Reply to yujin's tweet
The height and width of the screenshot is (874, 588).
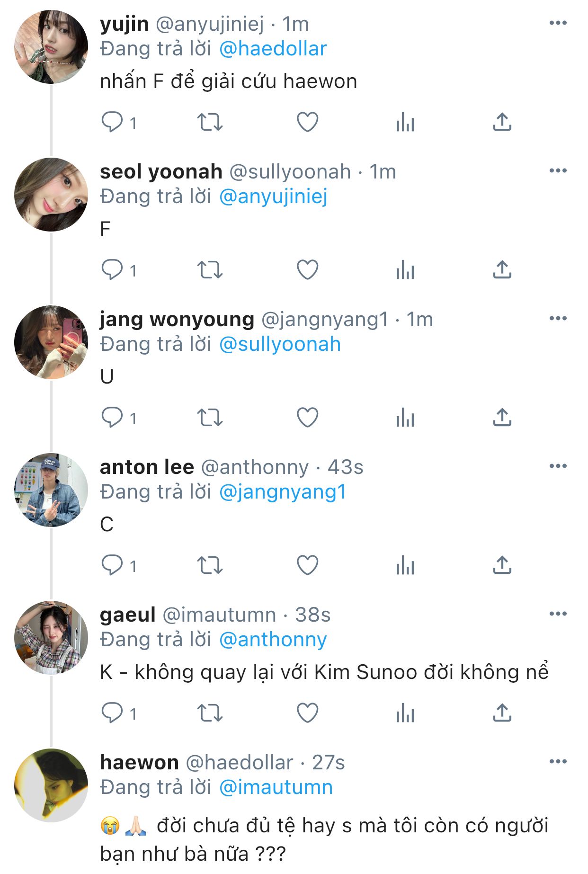click(112, 122)
